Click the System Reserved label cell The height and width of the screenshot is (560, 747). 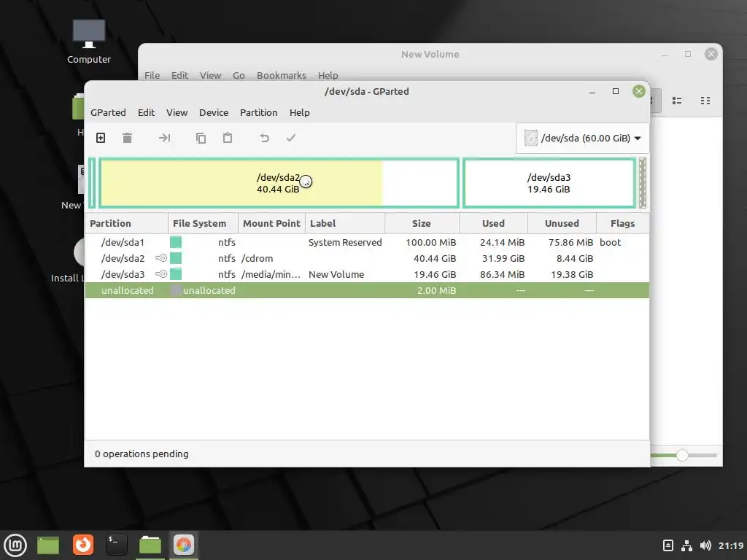coord(345,242)
